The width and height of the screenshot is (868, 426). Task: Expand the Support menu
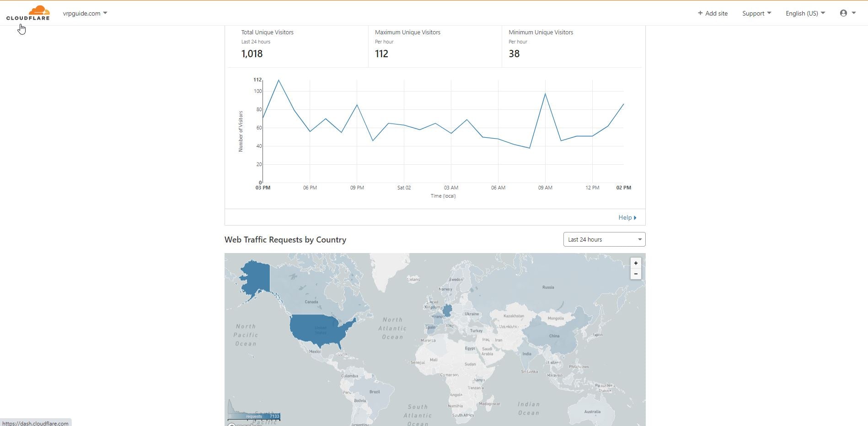pyautogui.click(x=756, y=13)
